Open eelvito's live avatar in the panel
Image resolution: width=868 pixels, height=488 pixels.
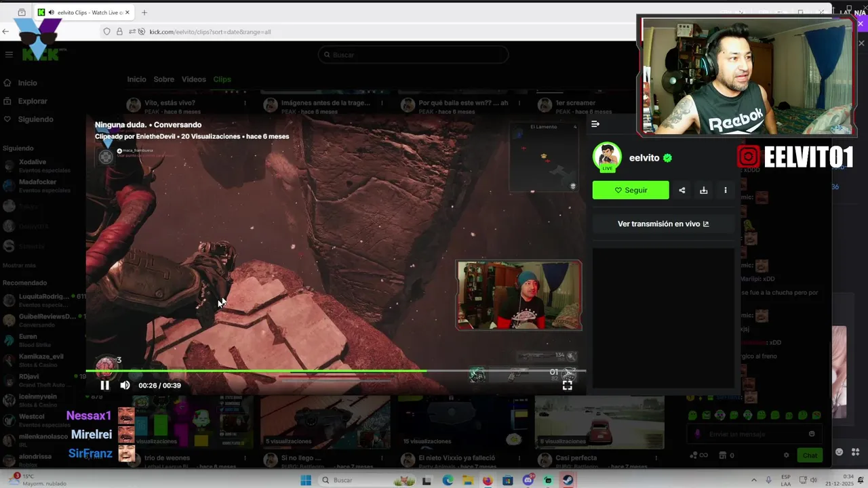point(607,157)
